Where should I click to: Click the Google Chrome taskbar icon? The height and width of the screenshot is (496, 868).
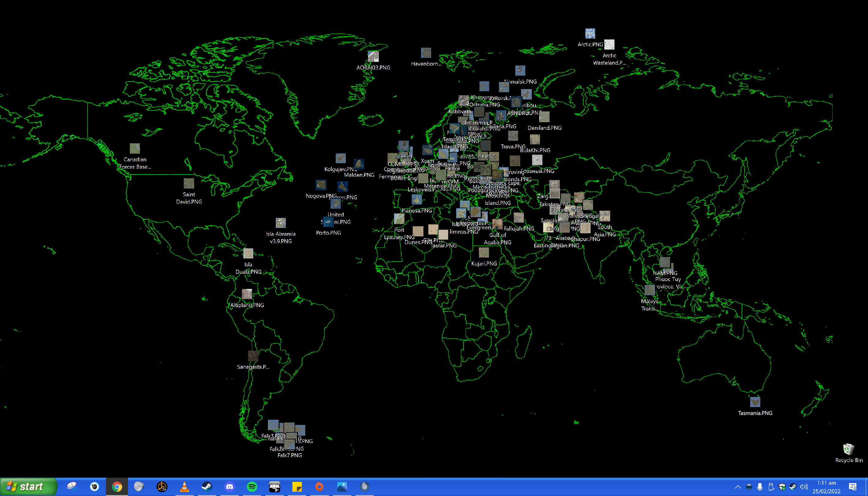tap(117, 487)
